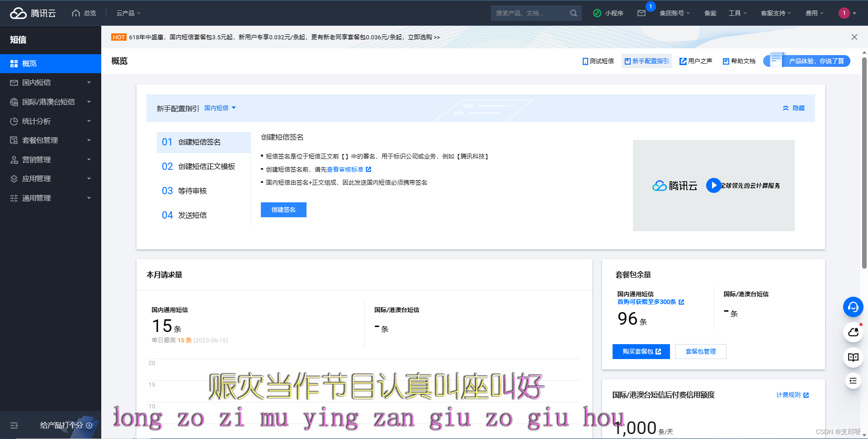Click the 统计分析 chart sidebar icon
This screenshot has width=868, height=439.
pos(14,121)
